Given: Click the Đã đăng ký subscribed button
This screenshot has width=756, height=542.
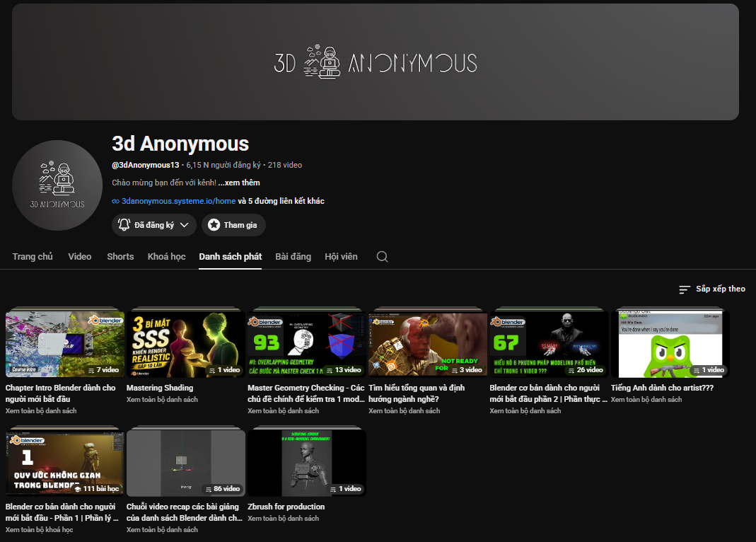Looking at the screenshot, I should click(153, 225).
